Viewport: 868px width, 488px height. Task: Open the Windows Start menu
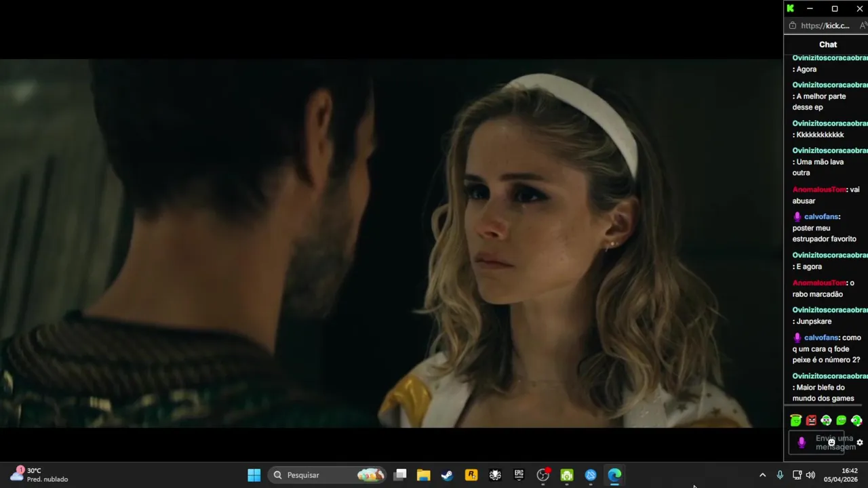pyautogui.click(x=254, y=475)
